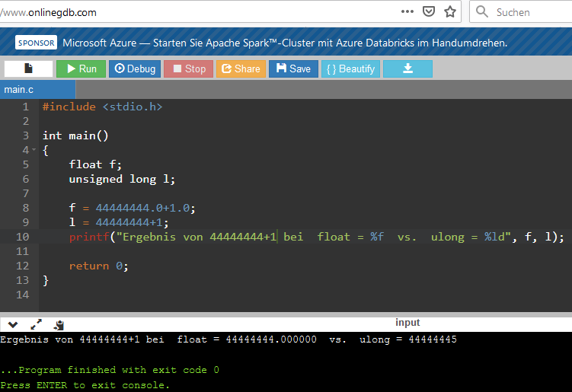
Task: Click the Stop button
Action: [189, 69]
